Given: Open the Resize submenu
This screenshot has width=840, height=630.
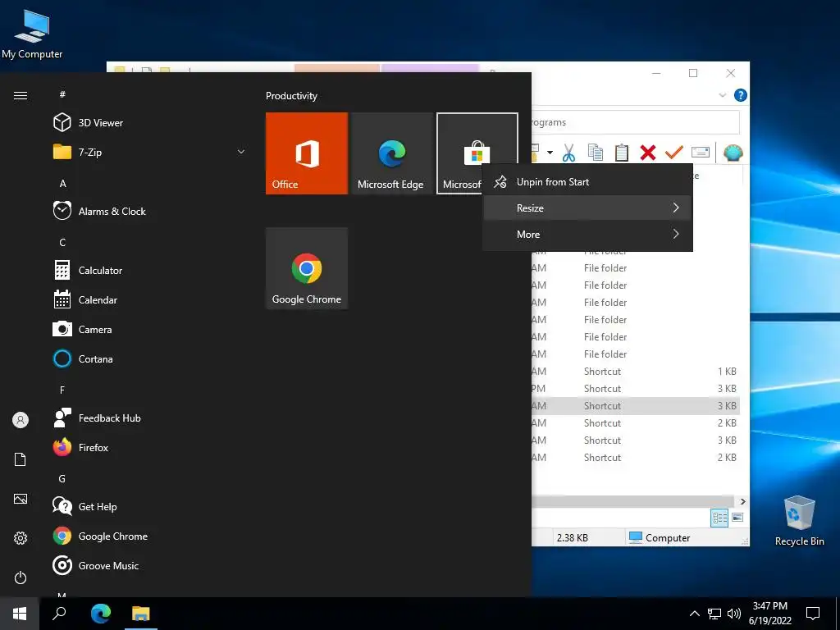Looking at the screenshot, I should pos(587,208).
